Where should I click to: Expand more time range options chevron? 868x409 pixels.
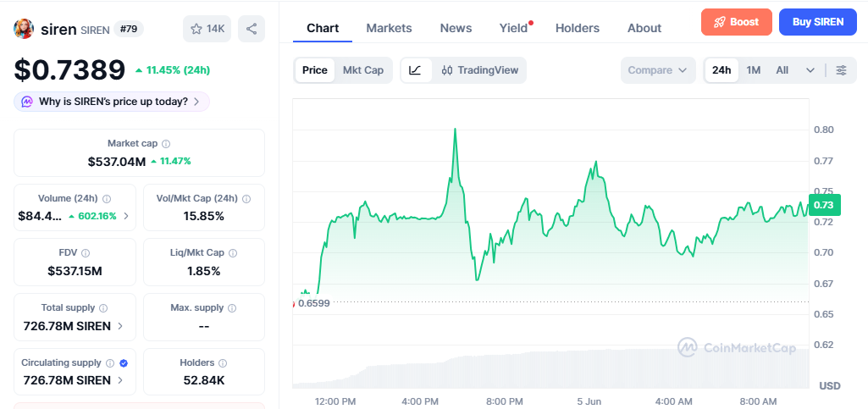coord(810,70)
